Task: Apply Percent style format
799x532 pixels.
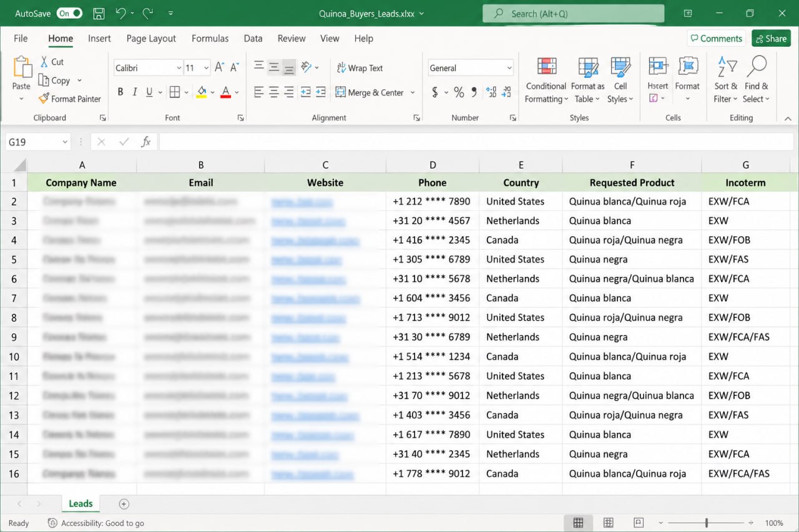Action: click(459, 92)
